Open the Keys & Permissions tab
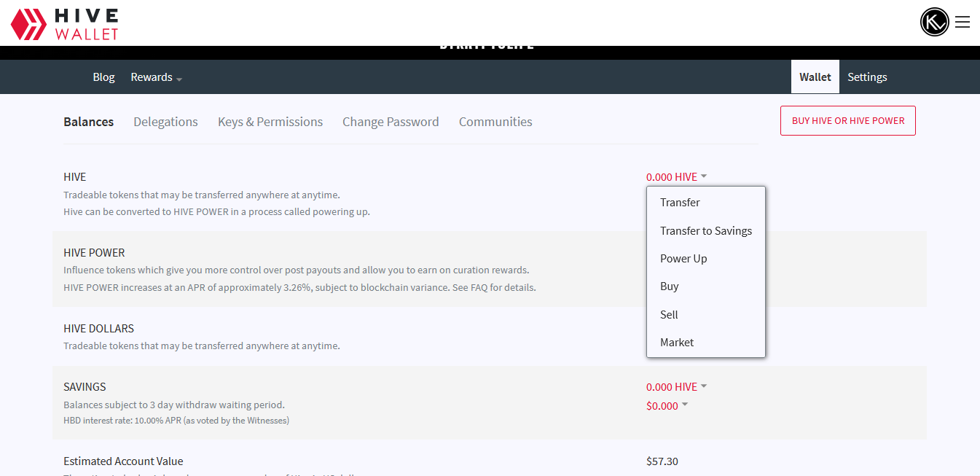The height and width of the screenshot is (476, 980). tap(270, 122)
